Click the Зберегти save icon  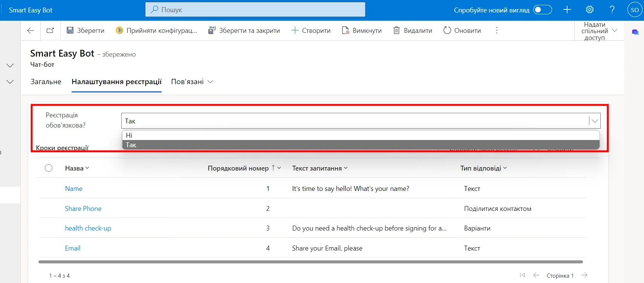tap(70, 31)
